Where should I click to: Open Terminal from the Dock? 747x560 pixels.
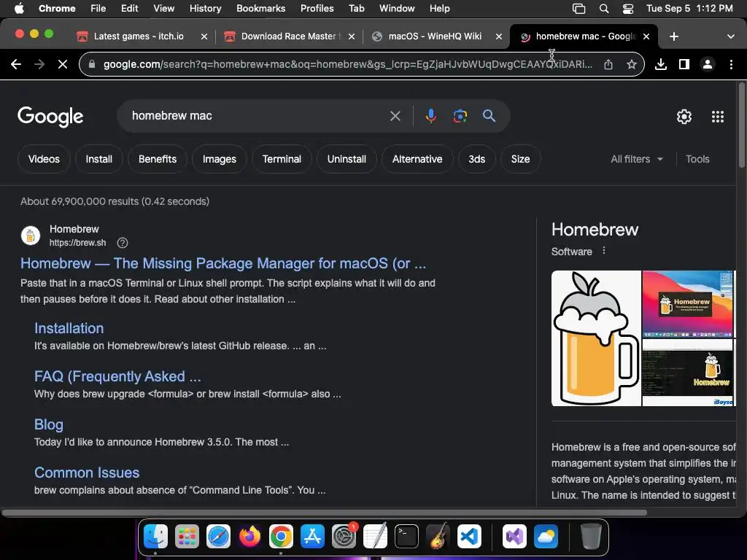406,537
